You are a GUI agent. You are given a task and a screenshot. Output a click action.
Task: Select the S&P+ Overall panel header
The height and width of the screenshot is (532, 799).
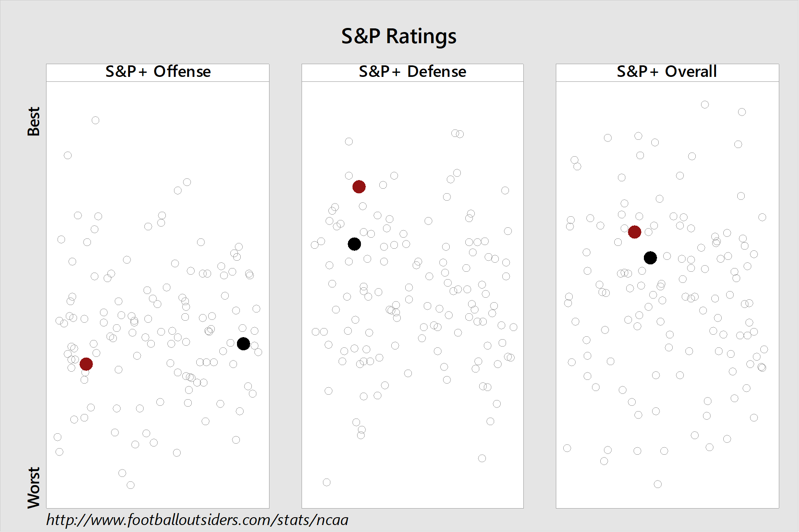[x=667, y=72]
